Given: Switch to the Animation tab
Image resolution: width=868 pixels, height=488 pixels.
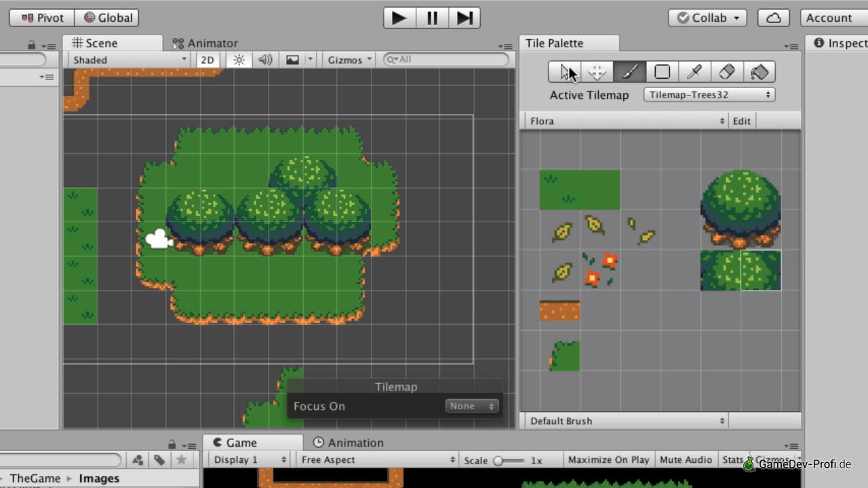Looking at the screenshot, I should click(348, 443).
